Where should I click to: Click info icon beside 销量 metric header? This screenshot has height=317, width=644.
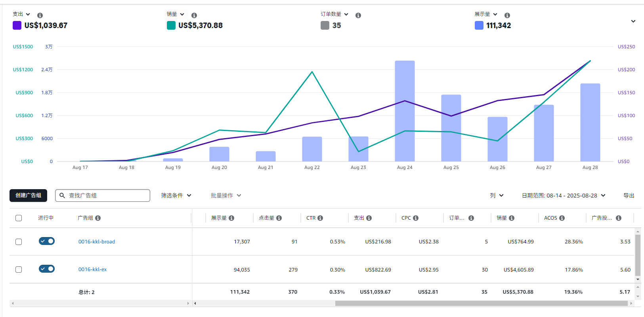[x=194, y=15]
